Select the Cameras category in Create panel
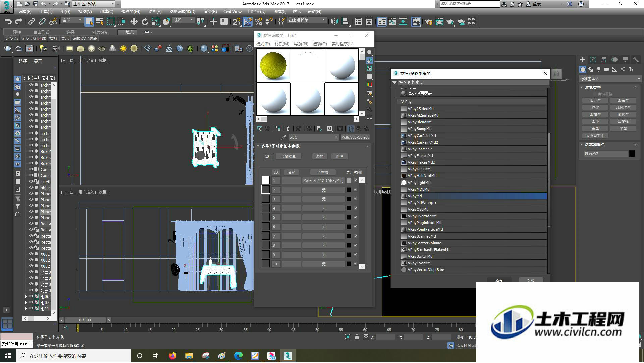Viewport: 644px width, 363px height. pos(607,69)
